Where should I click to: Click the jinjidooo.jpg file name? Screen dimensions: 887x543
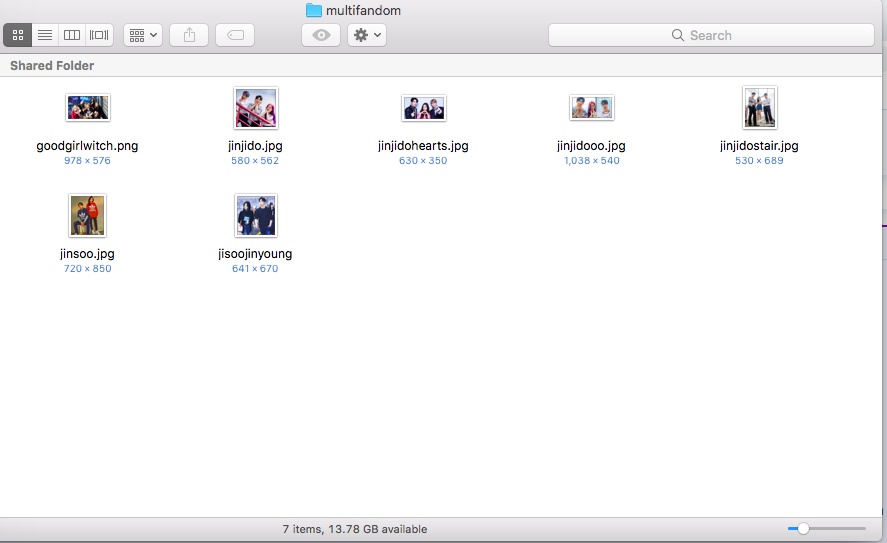(x=591, y=146)
